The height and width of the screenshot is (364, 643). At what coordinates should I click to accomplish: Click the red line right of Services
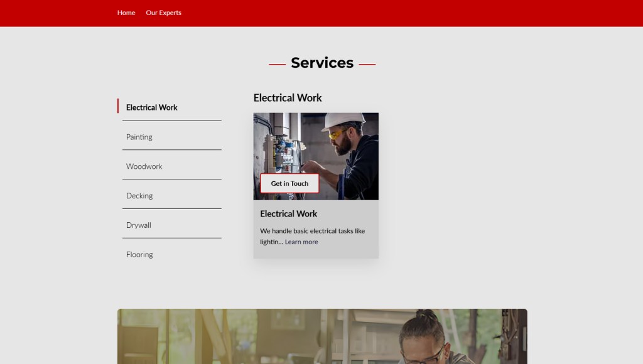367,64
